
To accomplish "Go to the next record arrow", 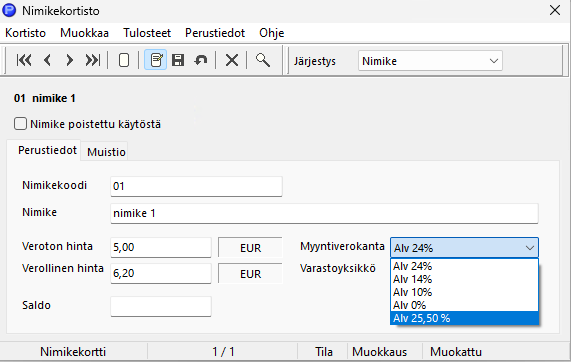I will pyautogui.click(x=69, y=60).
